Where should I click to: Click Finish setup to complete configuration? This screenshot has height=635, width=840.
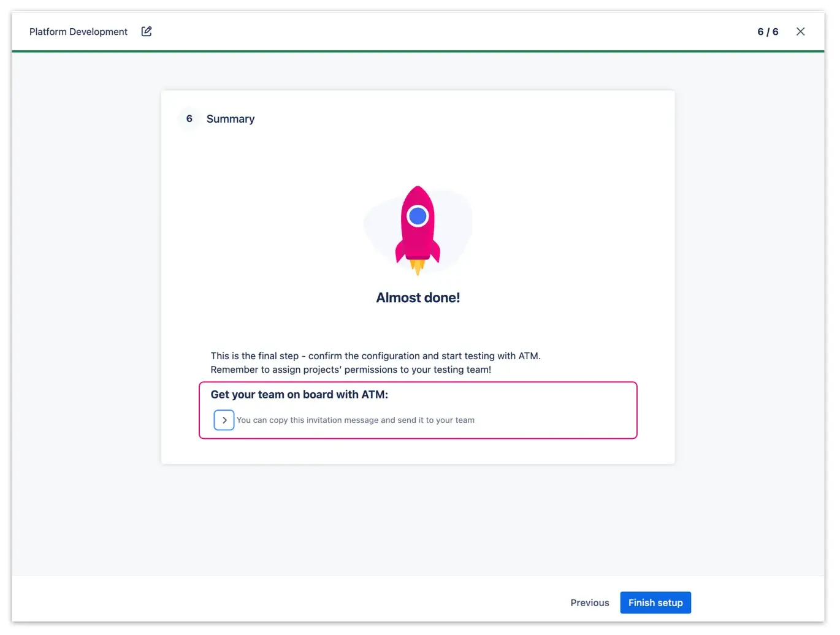655,603
